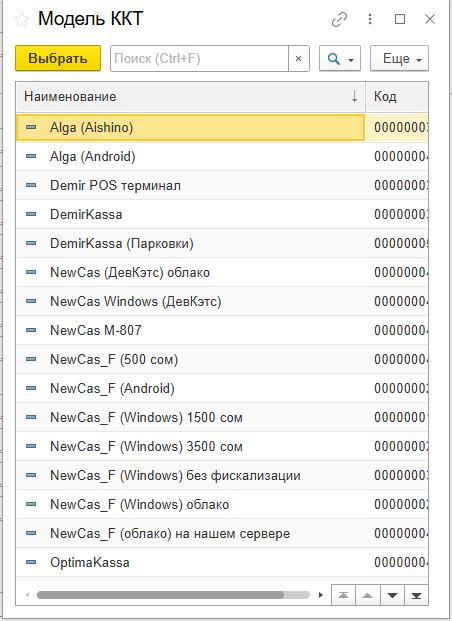The height and width of the screenshot is (621, 452).
Task: Open the three-dot window menu
Action: (370, 19)
